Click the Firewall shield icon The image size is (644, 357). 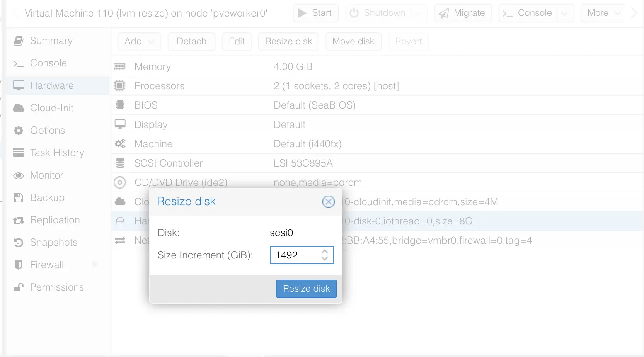pyautogui.click(x=19, y=265)
